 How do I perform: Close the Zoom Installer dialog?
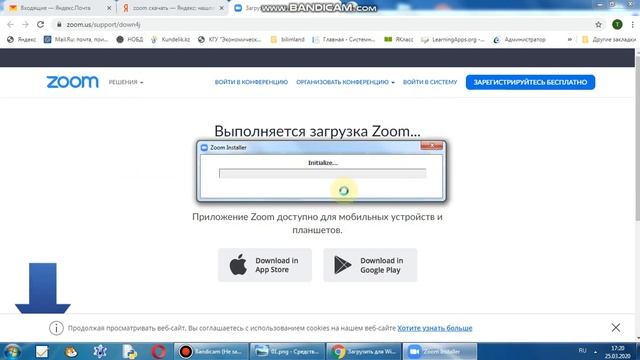(x=431, y=146)
